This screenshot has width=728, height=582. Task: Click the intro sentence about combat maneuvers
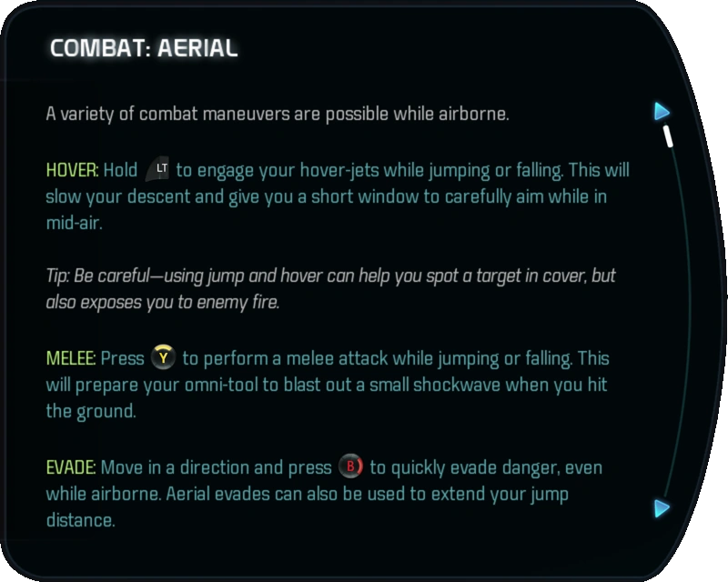(278, 115)
